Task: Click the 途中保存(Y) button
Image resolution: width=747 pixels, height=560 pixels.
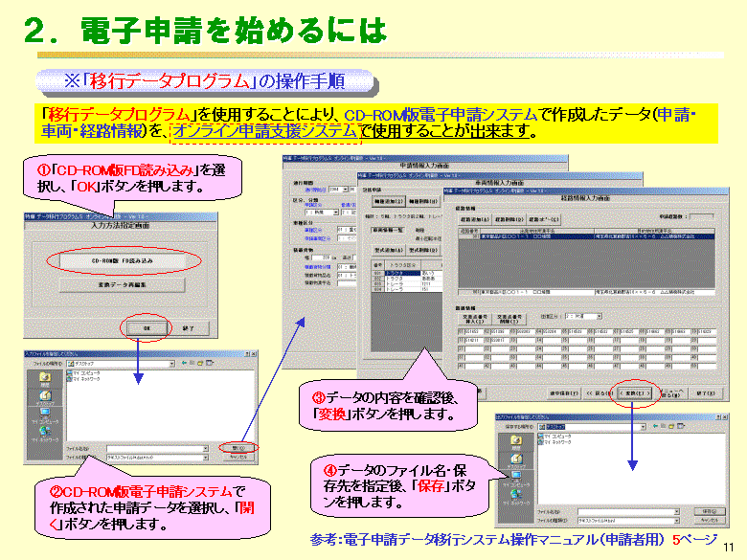Action: pyautogui.click(x=564, y=393)
